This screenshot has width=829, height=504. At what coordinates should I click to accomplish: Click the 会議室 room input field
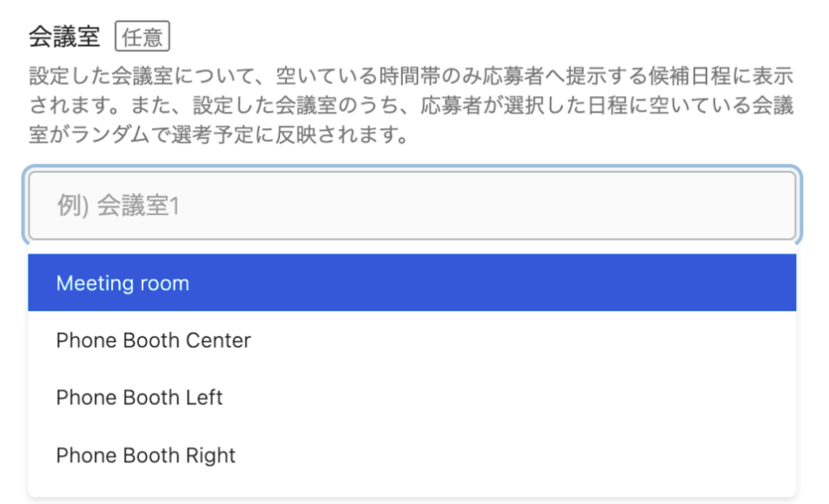pyautogui.click(x=412, y=206)
